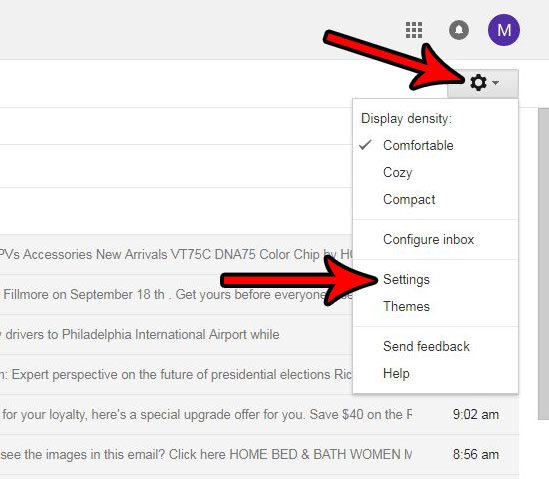Open the VT75C DNA75 Color Chip email
549x479 pixels.
tap(176, 254)
